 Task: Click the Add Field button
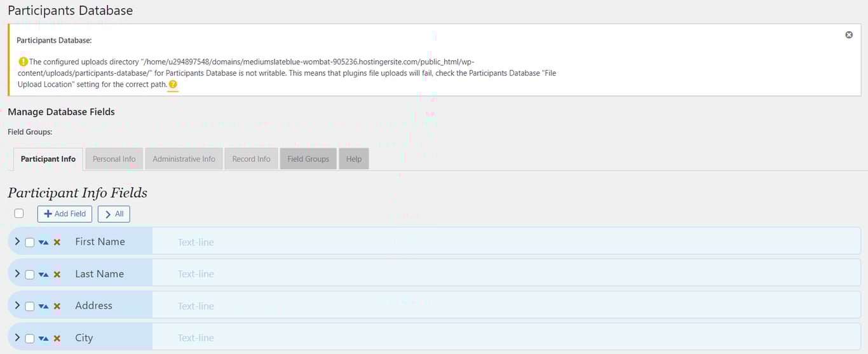(x=65, y=214)
